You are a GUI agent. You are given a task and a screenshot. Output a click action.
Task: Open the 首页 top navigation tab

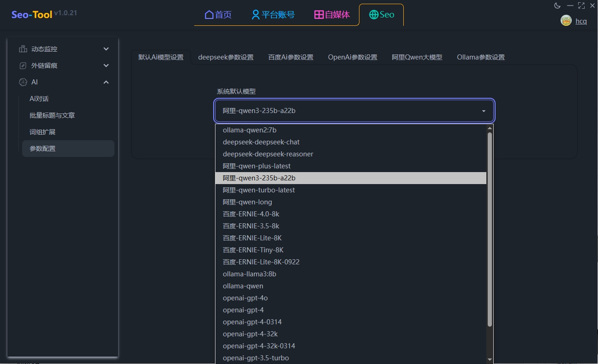coord(218,15)
